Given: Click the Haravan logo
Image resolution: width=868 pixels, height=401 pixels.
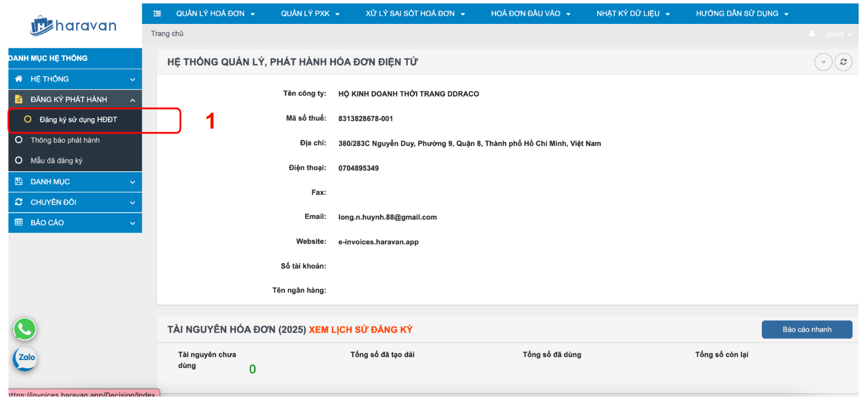Looking at the screenshot, I should pyautogui.click(x=73, y=26).
